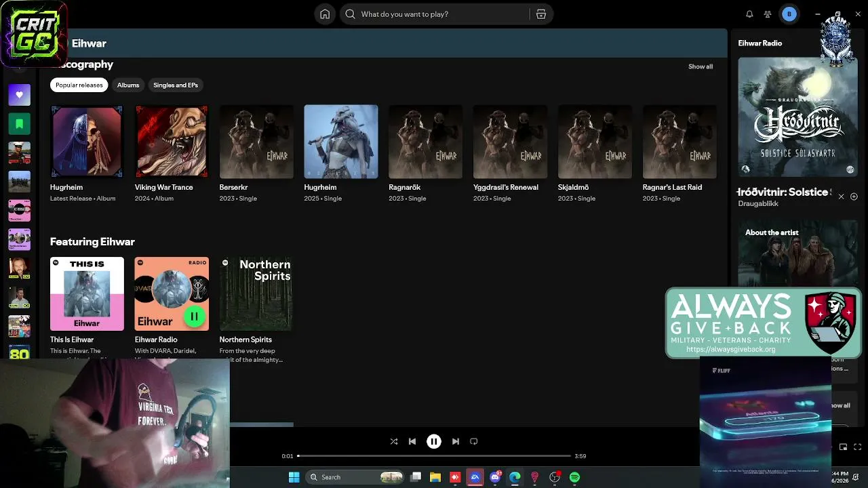Click the search magnifier icon in Spotify

point(350,14)
